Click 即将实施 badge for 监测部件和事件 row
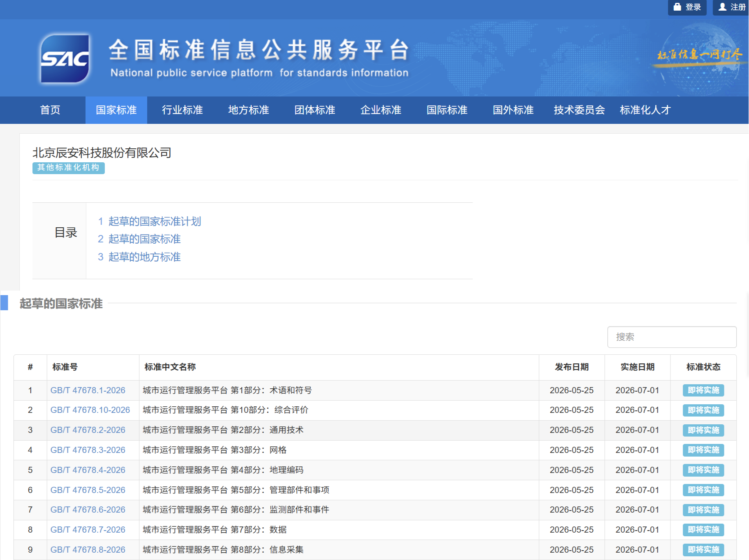 pos(703,510)
